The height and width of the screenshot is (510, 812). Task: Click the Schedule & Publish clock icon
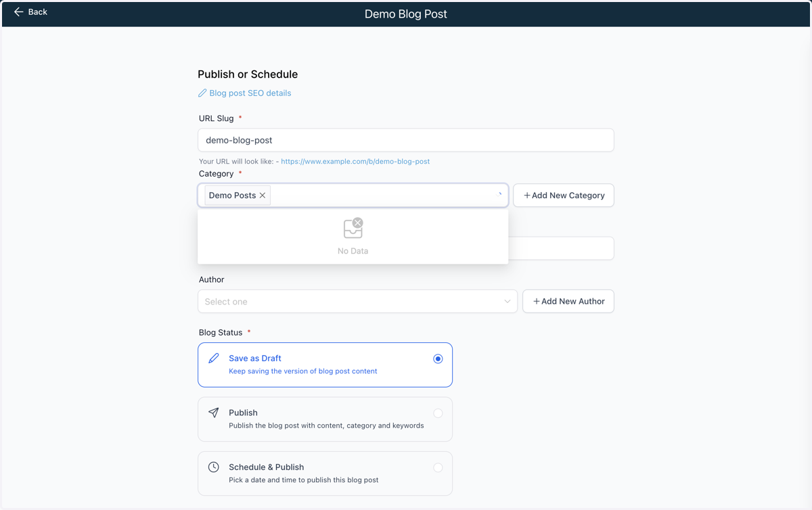[x=214, y=467]
